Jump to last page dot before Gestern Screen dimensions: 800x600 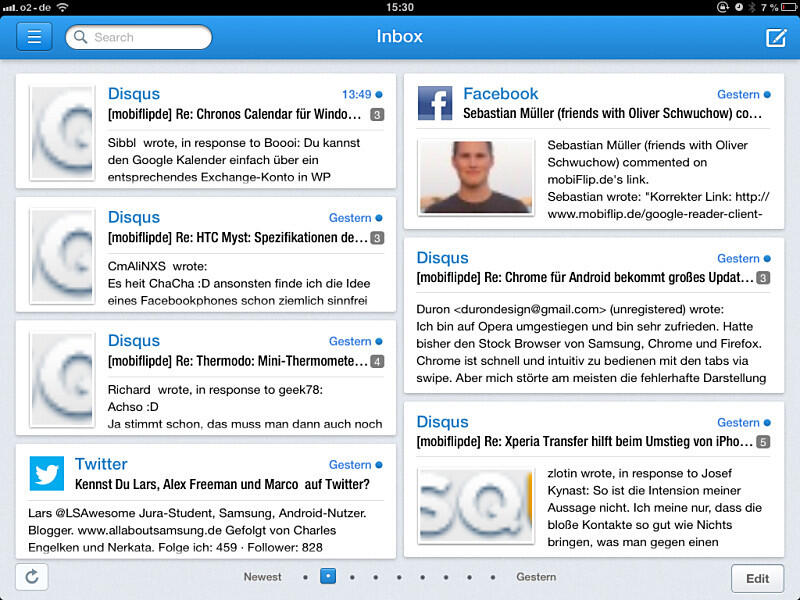coord(493,578)
